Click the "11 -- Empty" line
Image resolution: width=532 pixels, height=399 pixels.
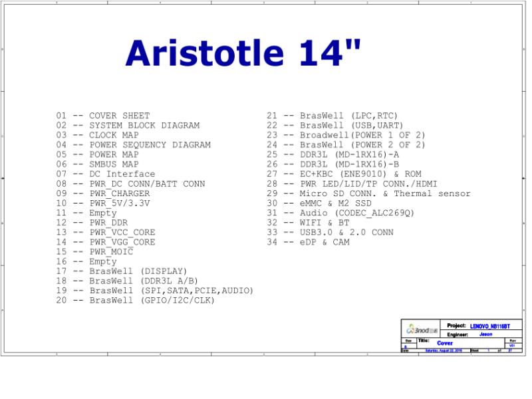[86, 213]
